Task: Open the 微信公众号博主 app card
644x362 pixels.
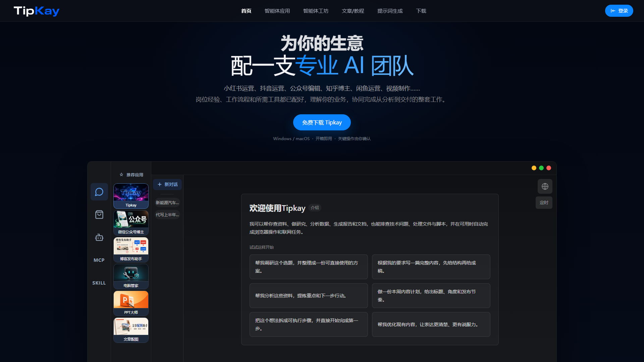Action: 131,223
